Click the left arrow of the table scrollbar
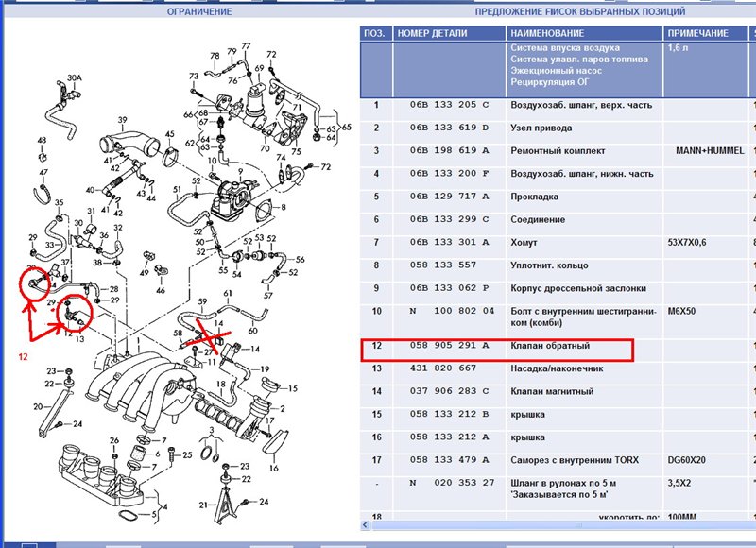The width and height of the screenshot is (756, 548). pyautogui.click(x=366, y=525)
